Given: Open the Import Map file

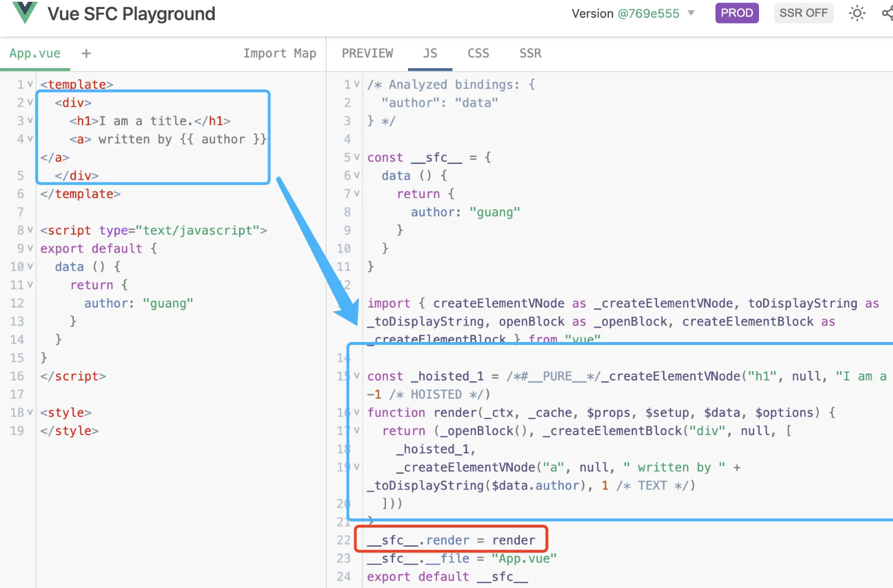Looking at the screenshot, I should (279, 53).
